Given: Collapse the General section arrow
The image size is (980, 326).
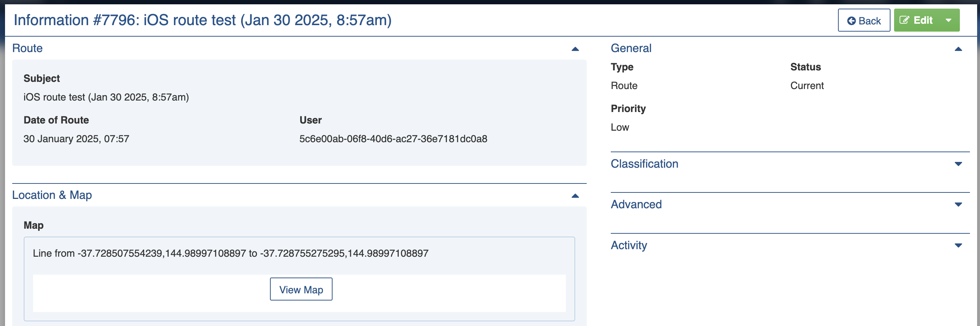Looking at the screenshot, I should coord(958,49).
